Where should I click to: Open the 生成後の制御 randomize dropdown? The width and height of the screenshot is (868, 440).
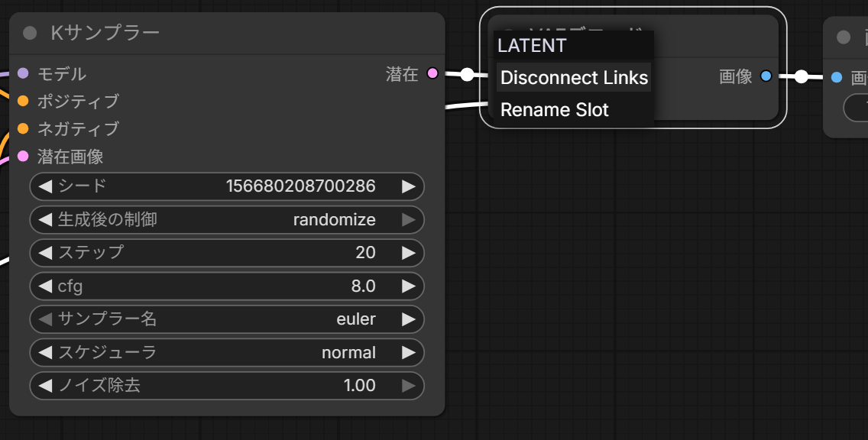click(227, 220)
